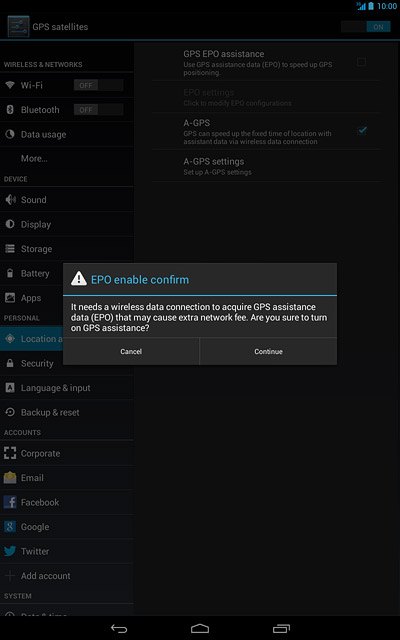Tap the Google account icon
400x640 pixels.
10,527
